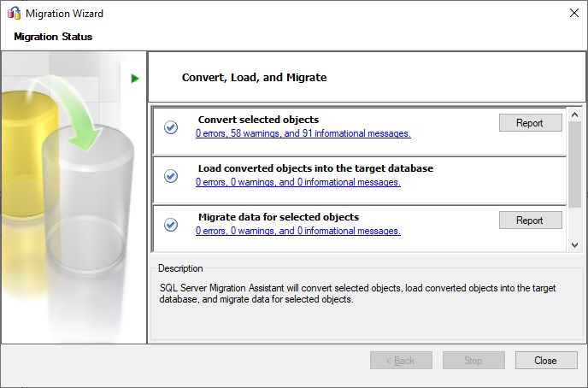Open the 58 warnings conversion messages link
This screenshot has width=588, height=388.
[x=303, y=133]
